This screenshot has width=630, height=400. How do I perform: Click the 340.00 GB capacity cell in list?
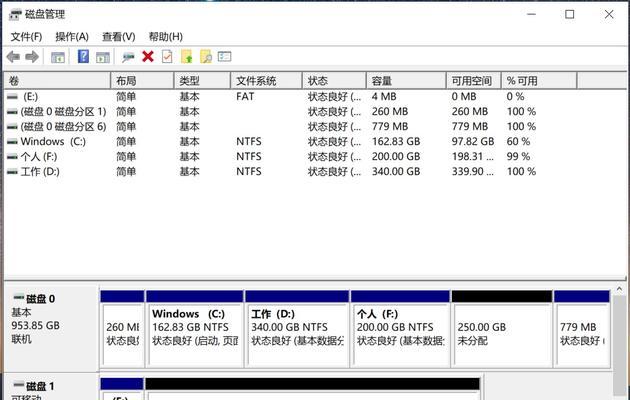click(x=396, y=171)
